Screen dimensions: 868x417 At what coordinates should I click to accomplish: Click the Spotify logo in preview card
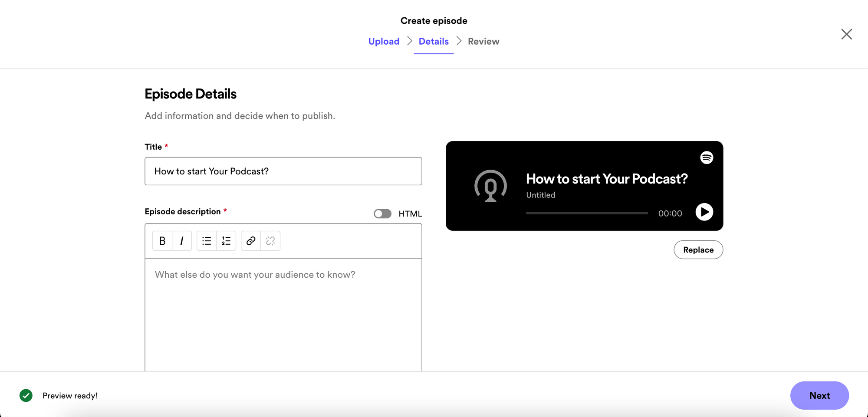pyautogui.click(x=707, y=158)
